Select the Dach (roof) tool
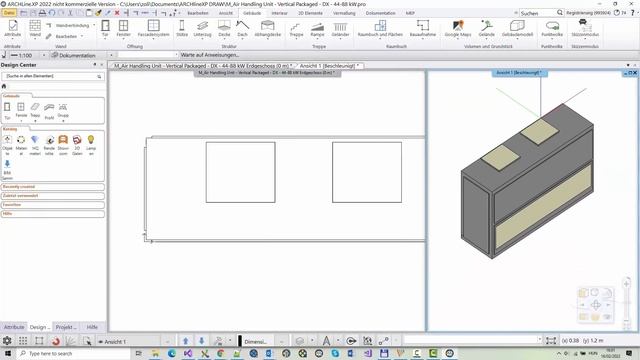The height and width of the screenshot is (360, 640). (242, 29)
